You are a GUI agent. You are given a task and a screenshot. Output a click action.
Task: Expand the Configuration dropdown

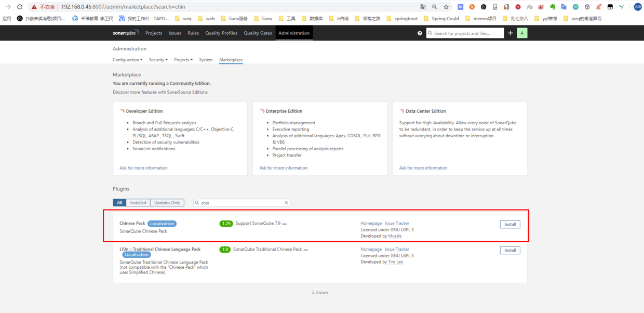click(127, 60)
